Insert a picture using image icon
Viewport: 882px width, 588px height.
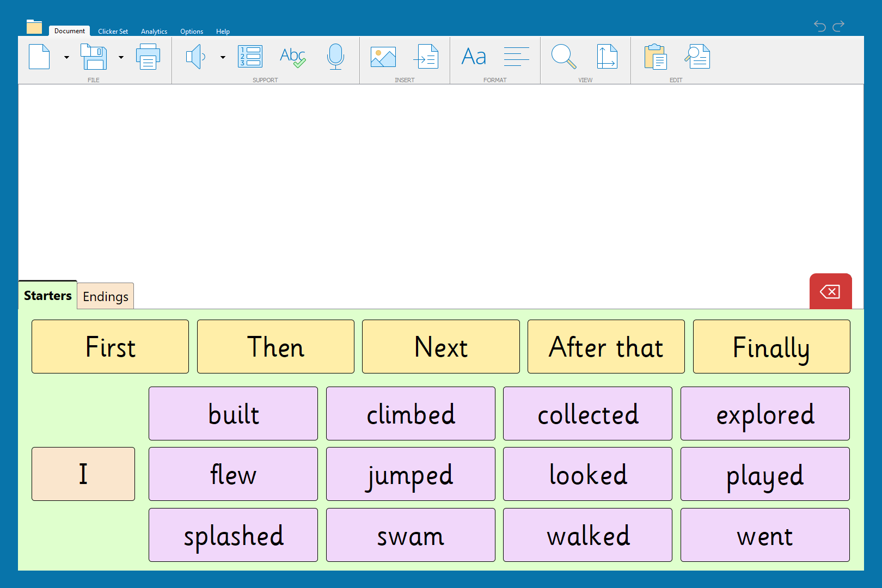click(383, 57)
